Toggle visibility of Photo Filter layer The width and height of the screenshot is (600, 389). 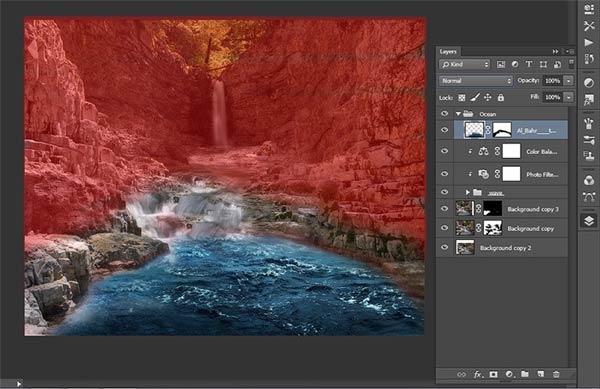click(444, 174)
